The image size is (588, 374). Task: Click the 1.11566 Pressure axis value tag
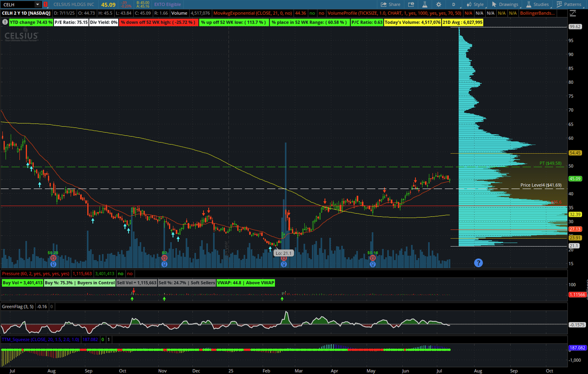(x=577, y=295)
